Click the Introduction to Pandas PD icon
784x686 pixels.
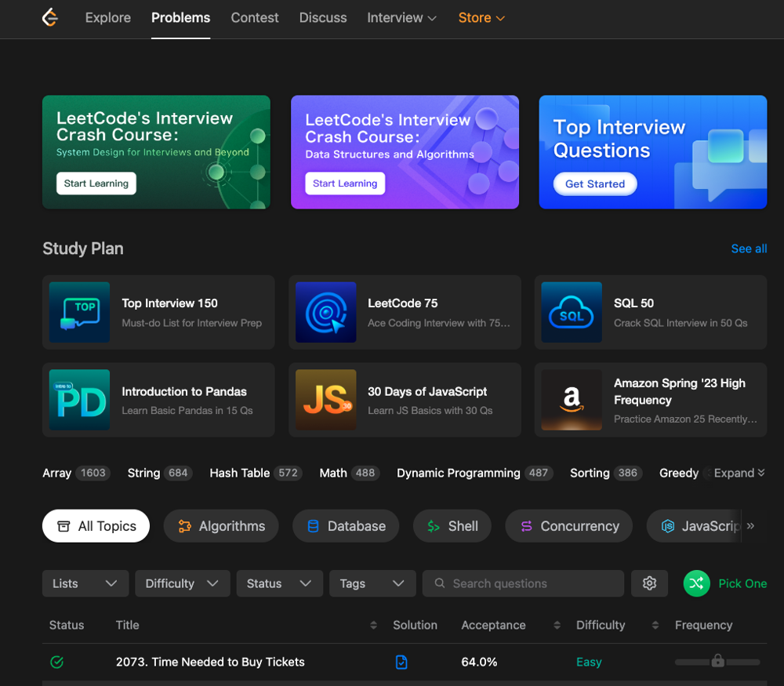coord(79,400)
